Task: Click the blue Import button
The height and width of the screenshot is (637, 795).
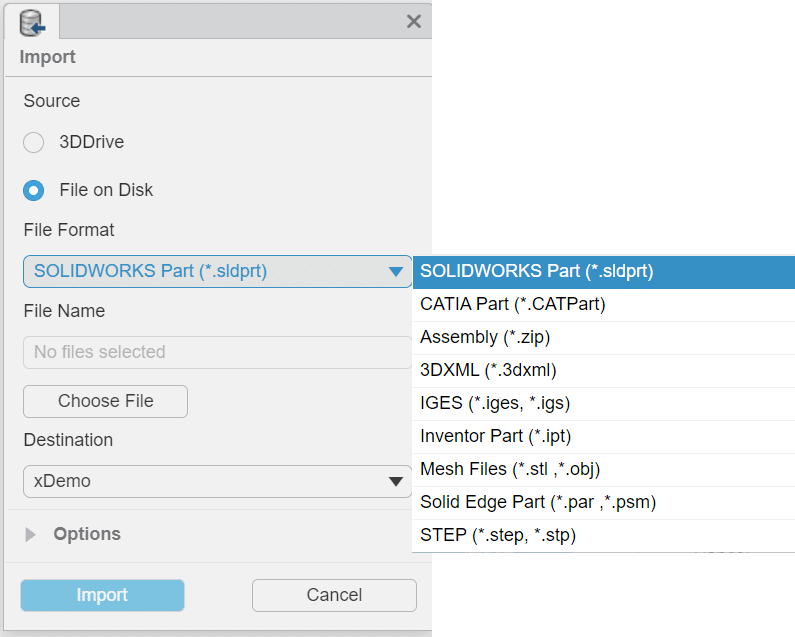Action: (x=102, y=595)
